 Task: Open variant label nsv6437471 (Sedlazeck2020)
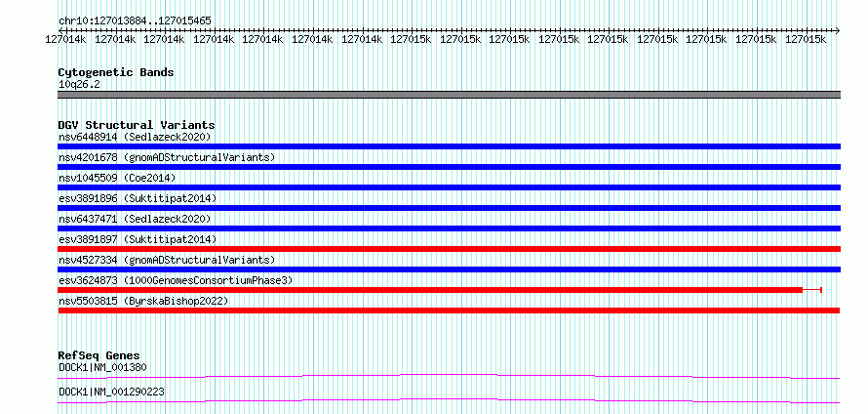(x=135, y=219)
